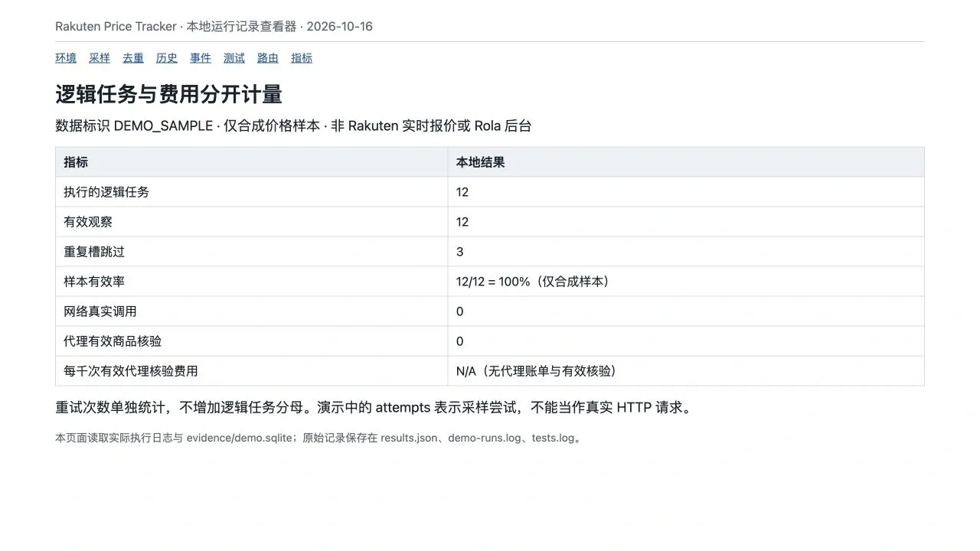
Task: Click the 测试 navigation link
Action: (234, 58)
